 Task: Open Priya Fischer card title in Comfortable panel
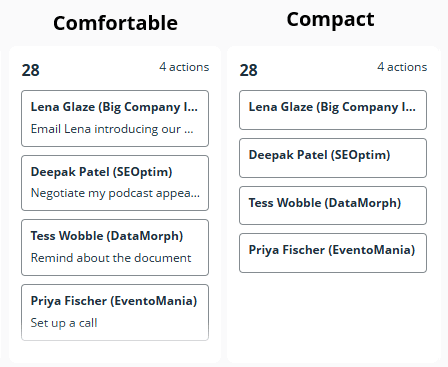114,301
